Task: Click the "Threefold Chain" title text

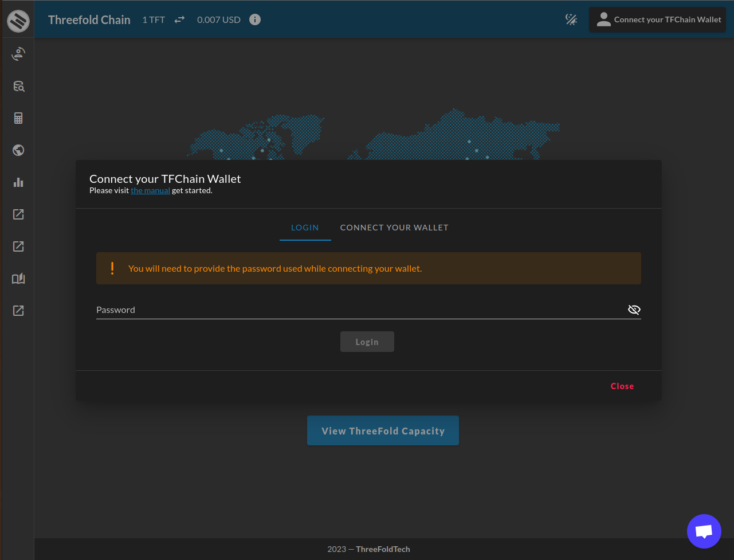Action: tap(89, 19)
